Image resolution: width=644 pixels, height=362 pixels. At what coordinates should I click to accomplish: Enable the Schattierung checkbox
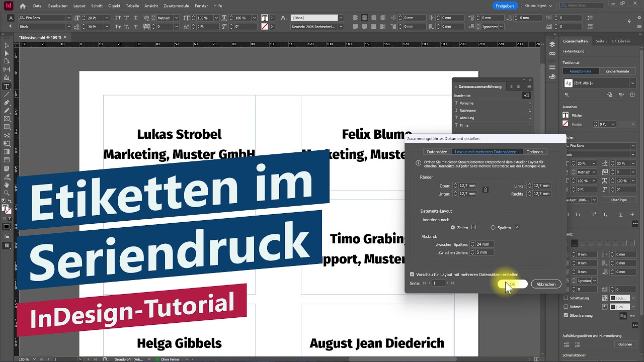coord(566,298)
